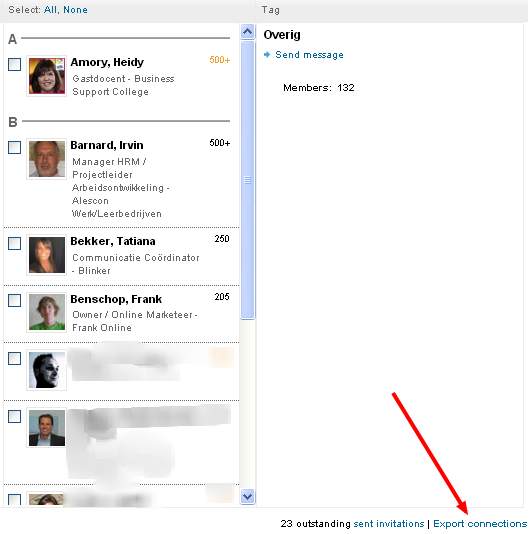This screenshot has width=531, height=534.
Task: Click the letter A section heading
Action: click(x=13, y=39)
